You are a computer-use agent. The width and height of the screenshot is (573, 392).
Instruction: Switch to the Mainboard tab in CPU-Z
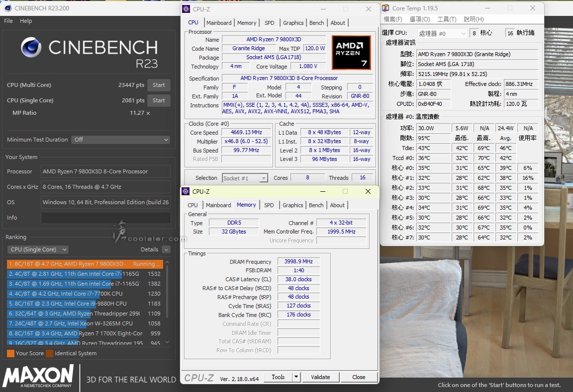pyautogui.click(x=219, y=23)
